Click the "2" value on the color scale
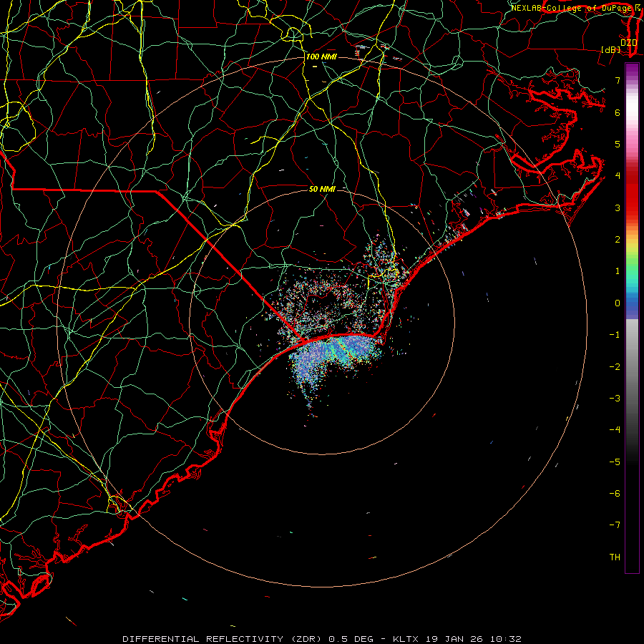This screenshot has width=644, height=644. (x=618, y=240)
